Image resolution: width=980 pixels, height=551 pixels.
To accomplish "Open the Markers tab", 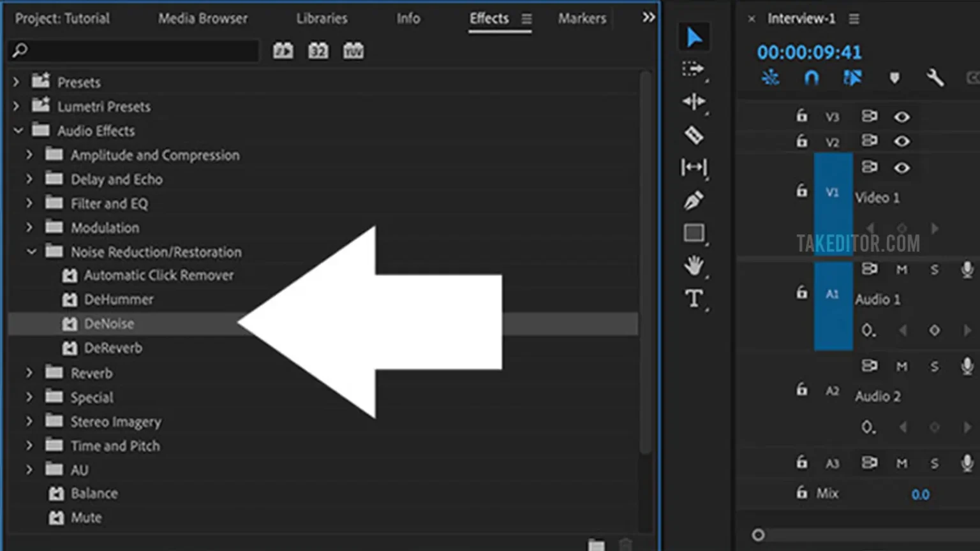I will click(x=582, y=18).
